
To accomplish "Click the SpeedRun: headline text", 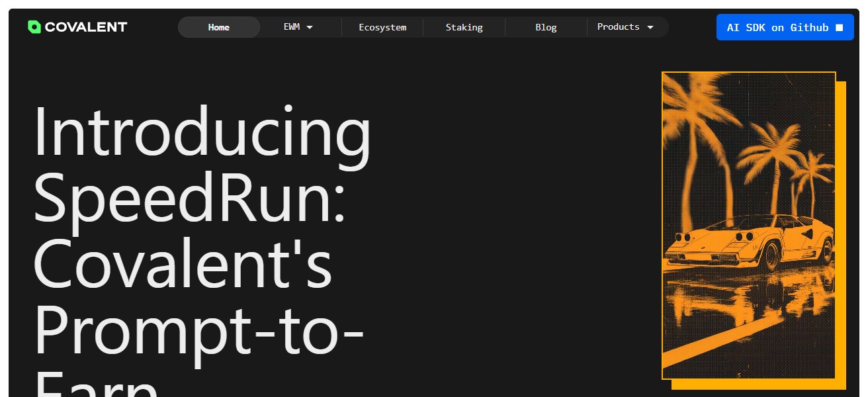I will (x=190, y=198).
